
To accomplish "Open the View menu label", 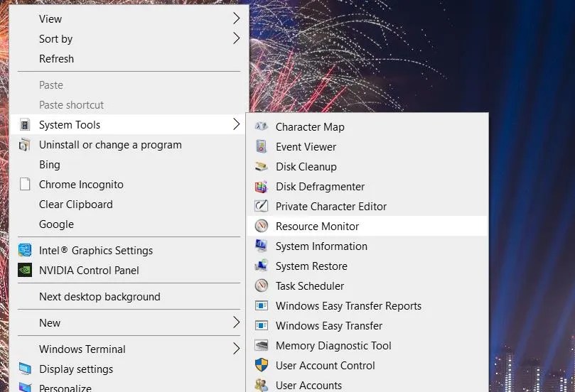I will tap(50, 19).
